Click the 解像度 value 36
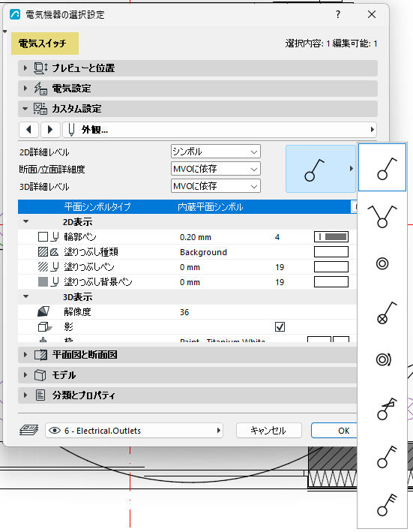 [184, 312]
